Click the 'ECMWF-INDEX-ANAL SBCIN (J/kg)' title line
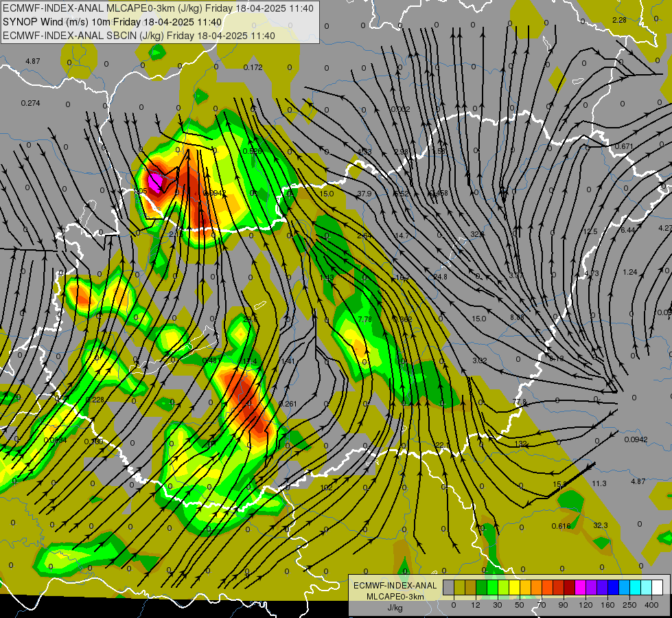672x618 pixels. pyautogui.click(x=139, y=36)
